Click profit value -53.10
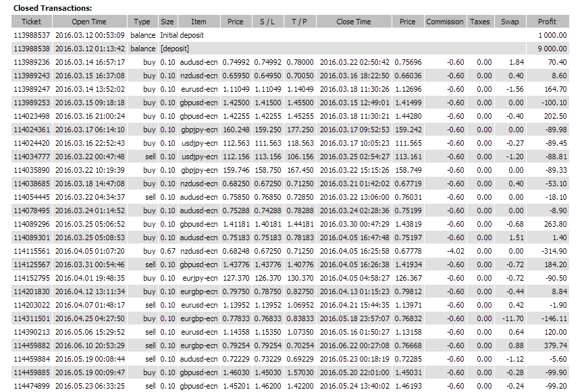Viewport: 582px width, 392px height. coord(556,184)
